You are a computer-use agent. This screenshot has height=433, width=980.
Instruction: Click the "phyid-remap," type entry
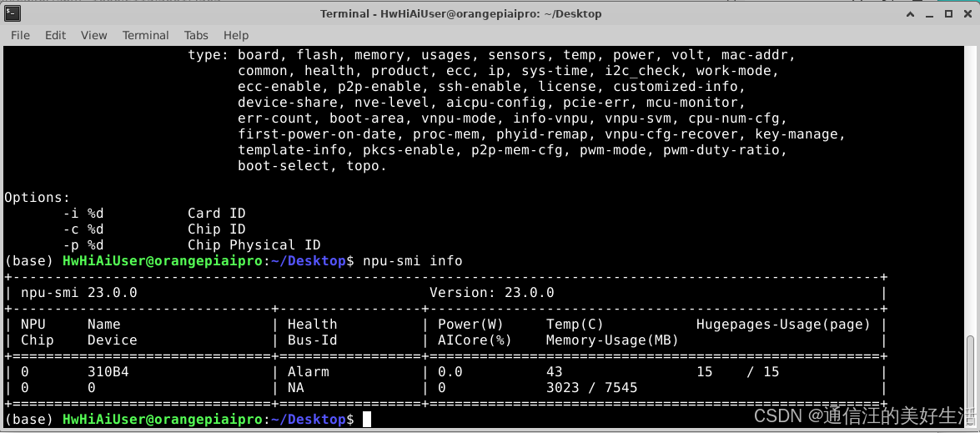(x=546, y=133)
